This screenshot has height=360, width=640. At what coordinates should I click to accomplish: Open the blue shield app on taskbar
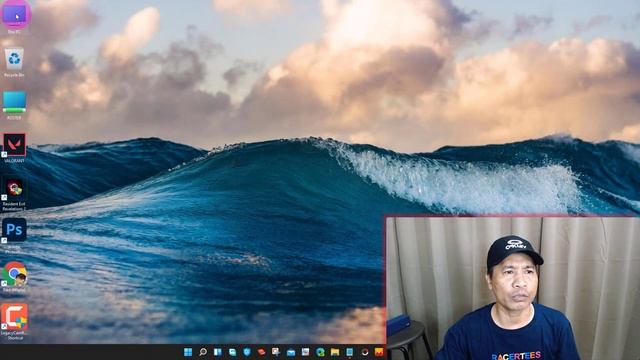tap(247, 352)
